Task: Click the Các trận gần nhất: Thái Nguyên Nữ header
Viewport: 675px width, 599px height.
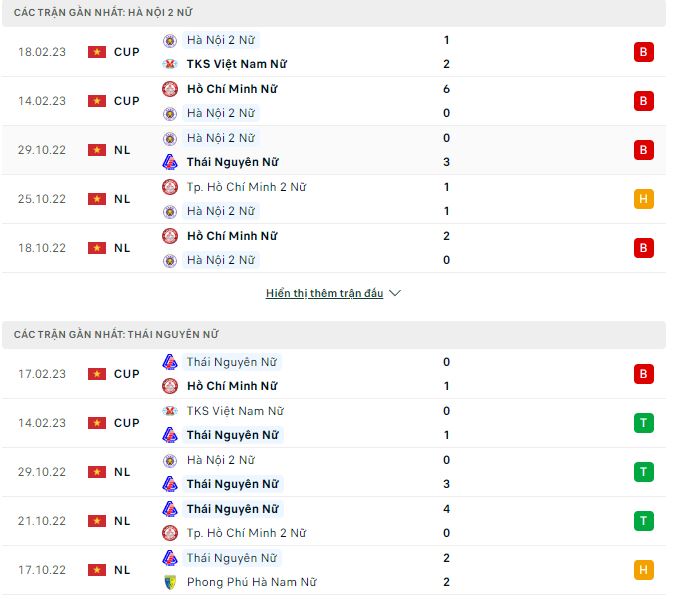Action: tap(116, 334)
